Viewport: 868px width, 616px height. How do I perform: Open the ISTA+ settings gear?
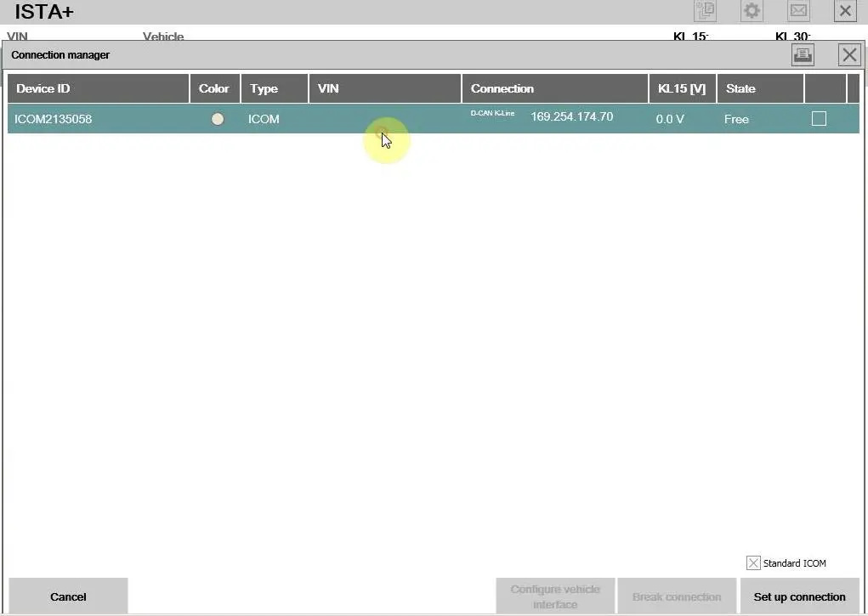752,10
